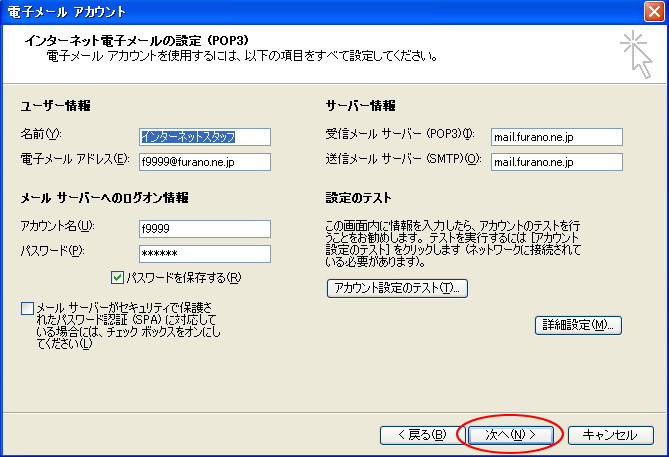Click the アカウント設定のテスト button
Viewport: 669px width, 457px height.
(397, 288)
